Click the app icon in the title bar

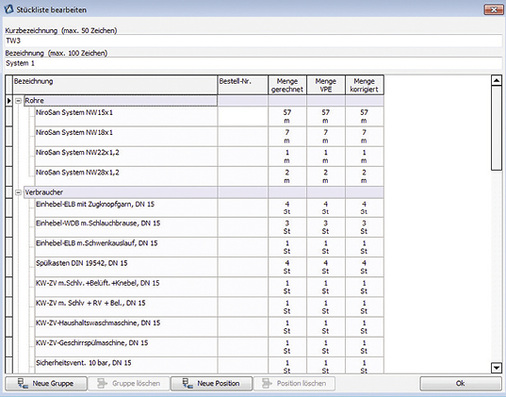(x=9, y=9)
